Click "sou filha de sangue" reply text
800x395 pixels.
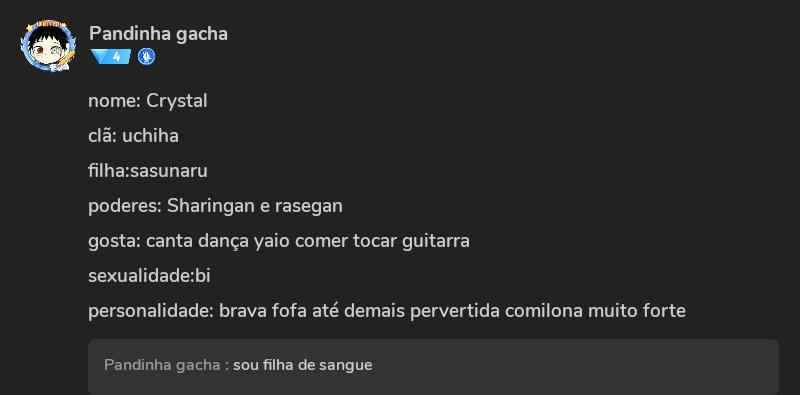303,365
